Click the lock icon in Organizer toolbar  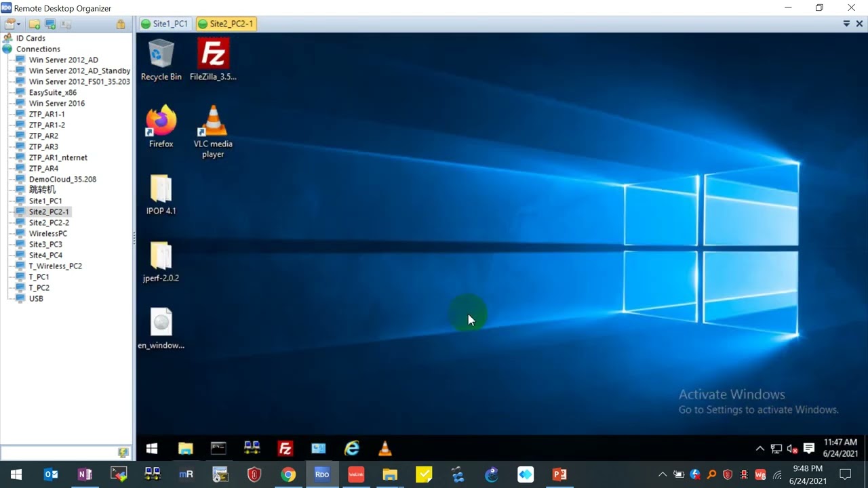pyautogui.click(x=121, y=24)
